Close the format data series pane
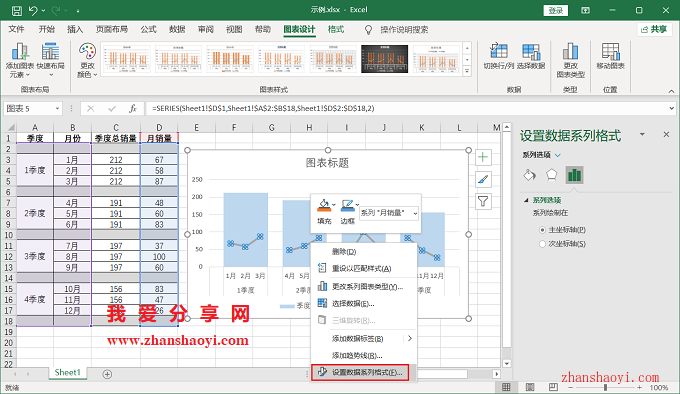680x394 pixels. (x=667, y=135)
